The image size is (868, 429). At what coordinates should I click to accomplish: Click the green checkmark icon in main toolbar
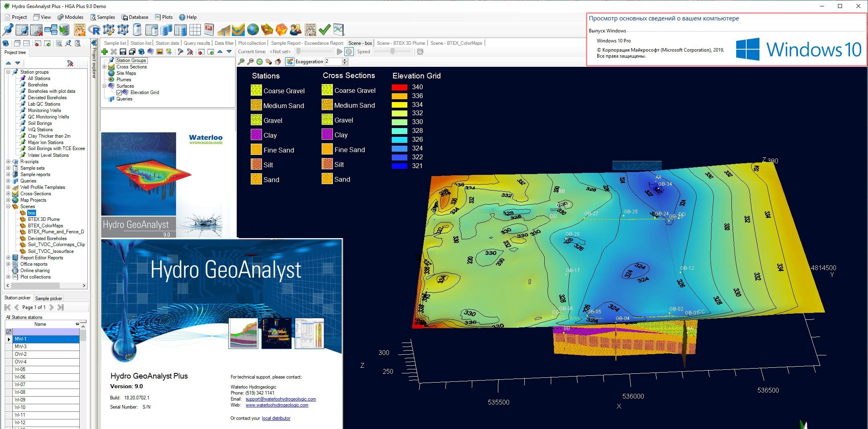(324, 30)
